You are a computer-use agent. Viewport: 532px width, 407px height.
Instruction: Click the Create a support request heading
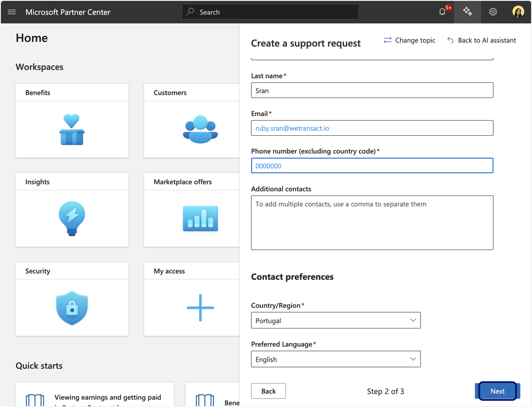point(306,43)
